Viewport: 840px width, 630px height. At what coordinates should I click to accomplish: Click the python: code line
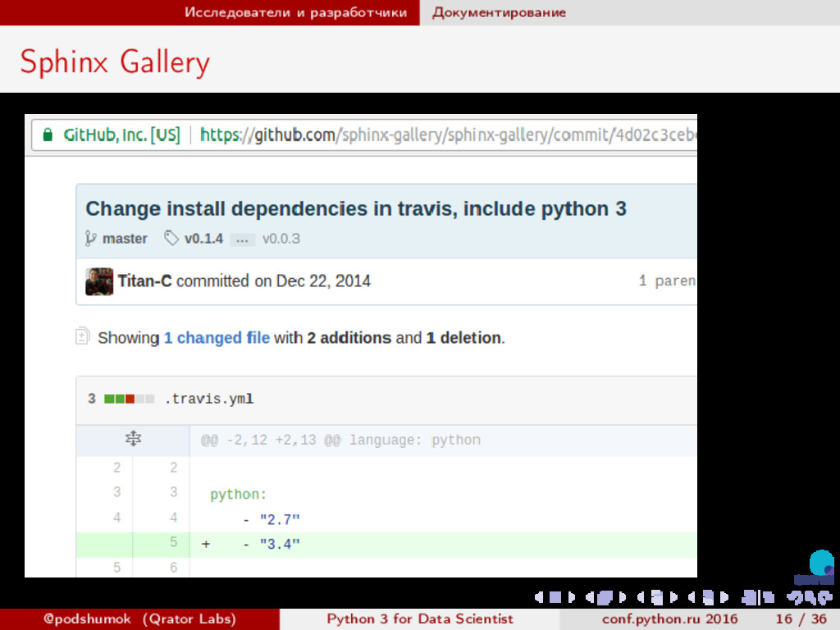[238, 495]
